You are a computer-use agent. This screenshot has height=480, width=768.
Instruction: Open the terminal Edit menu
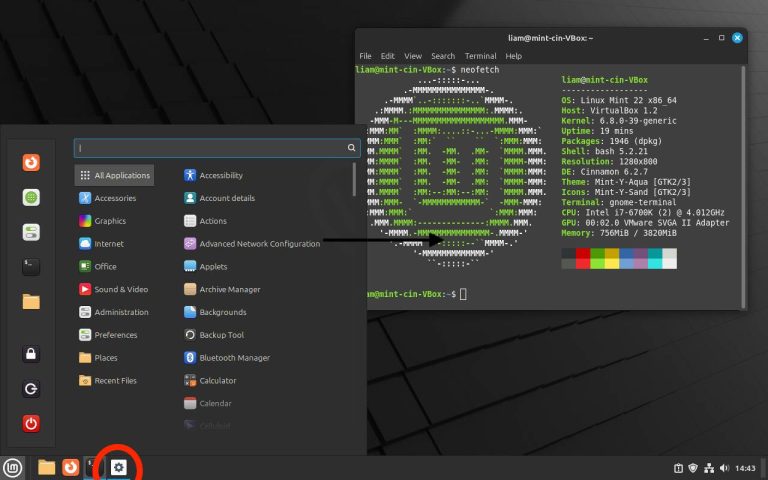387,56
